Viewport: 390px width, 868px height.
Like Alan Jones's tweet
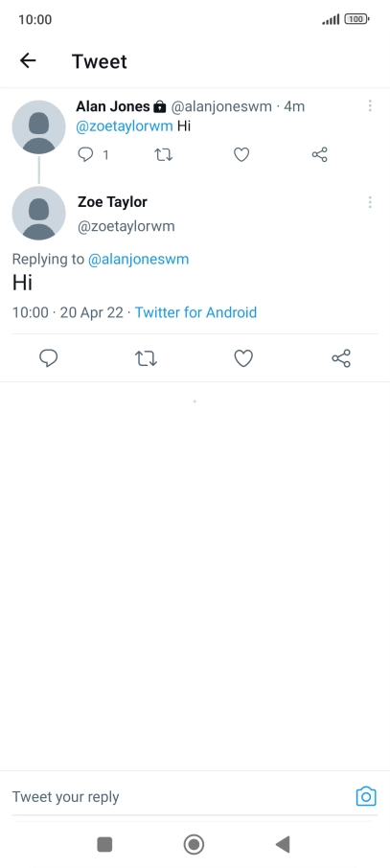tap(241, 154)
